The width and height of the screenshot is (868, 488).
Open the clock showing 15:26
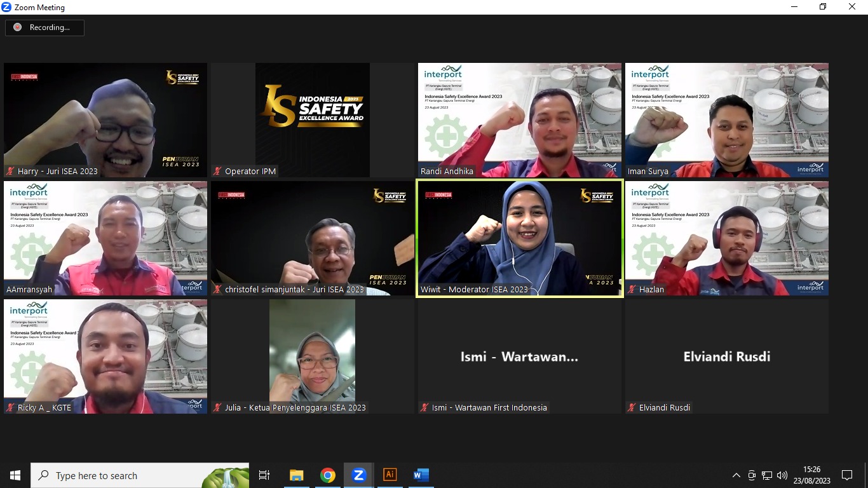tap(811, 475)
